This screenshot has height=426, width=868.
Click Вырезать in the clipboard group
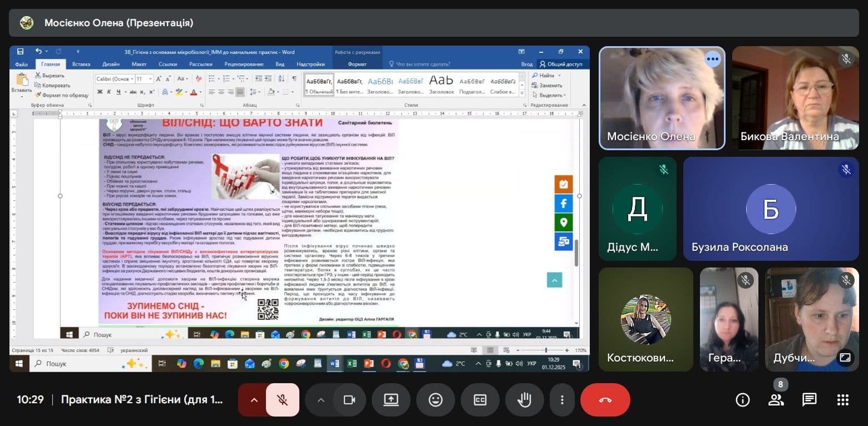50,75
